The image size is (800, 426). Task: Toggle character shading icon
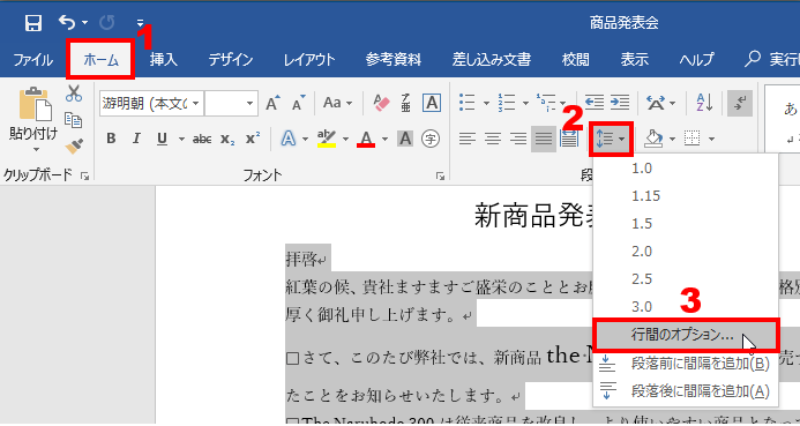[405, 138]
